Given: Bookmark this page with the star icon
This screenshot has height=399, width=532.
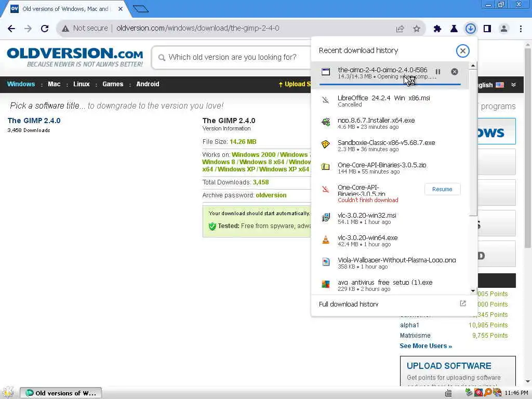Looking at the screenshot, I should coord(417,29).
